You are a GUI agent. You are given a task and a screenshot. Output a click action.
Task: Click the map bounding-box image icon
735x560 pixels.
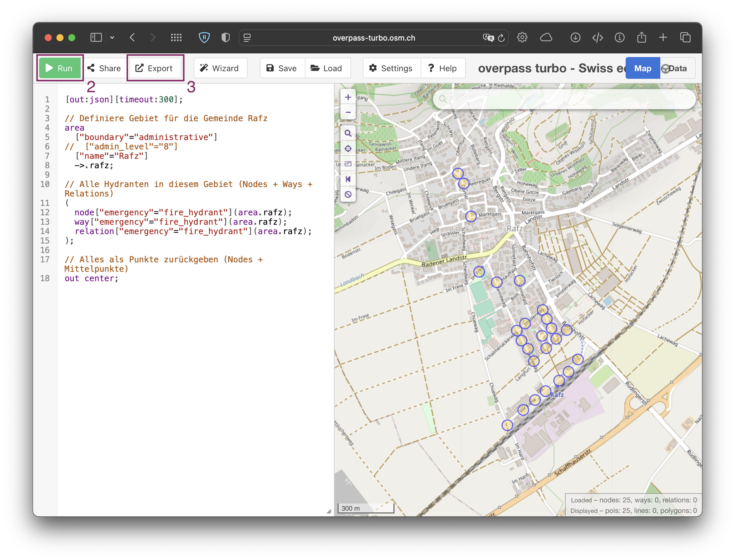(348, 164)
